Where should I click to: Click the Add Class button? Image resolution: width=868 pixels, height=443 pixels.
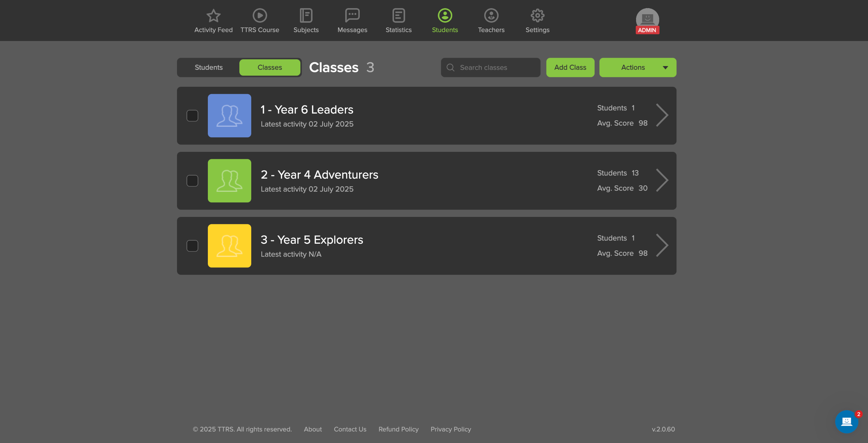[570, 67]
